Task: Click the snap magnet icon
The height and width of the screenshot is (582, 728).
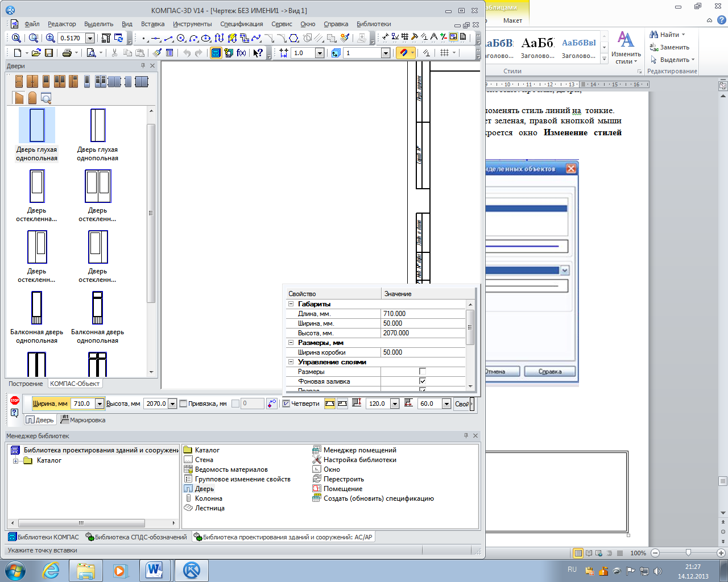Action: click(x=403, y=53)
